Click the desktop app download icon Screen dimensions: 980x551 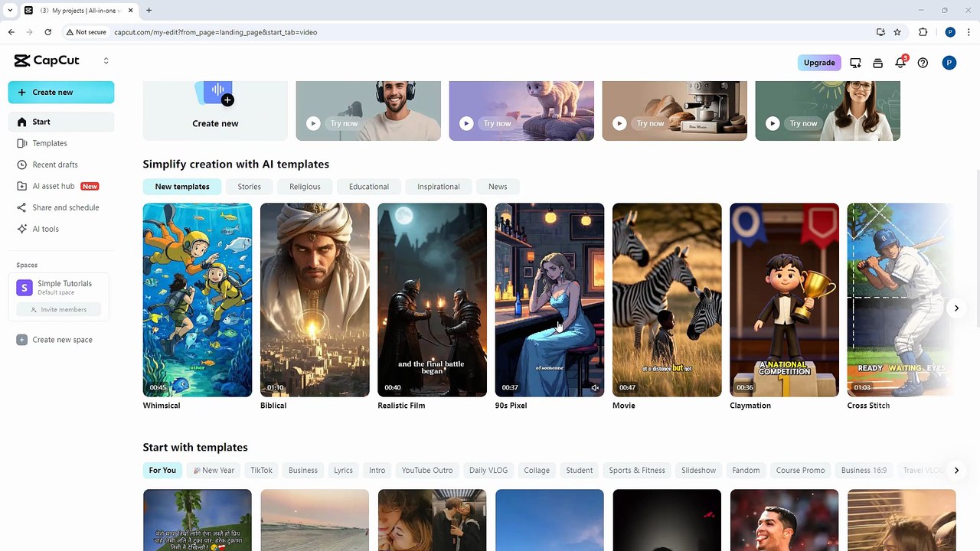click(x=855, y=63)
